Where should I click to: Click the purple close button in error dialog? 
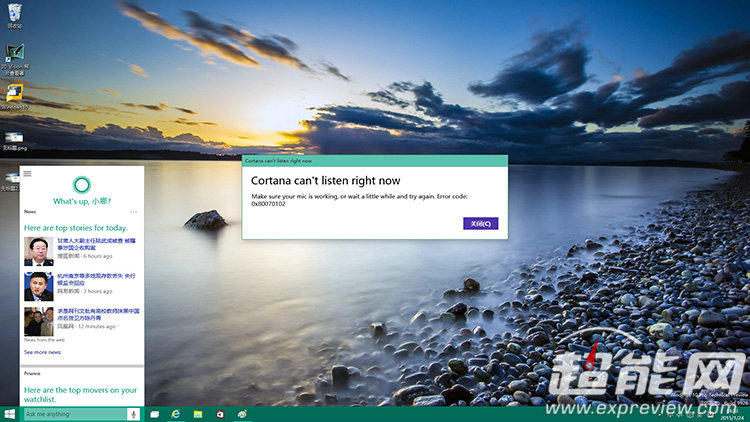(x=480, y=224)
